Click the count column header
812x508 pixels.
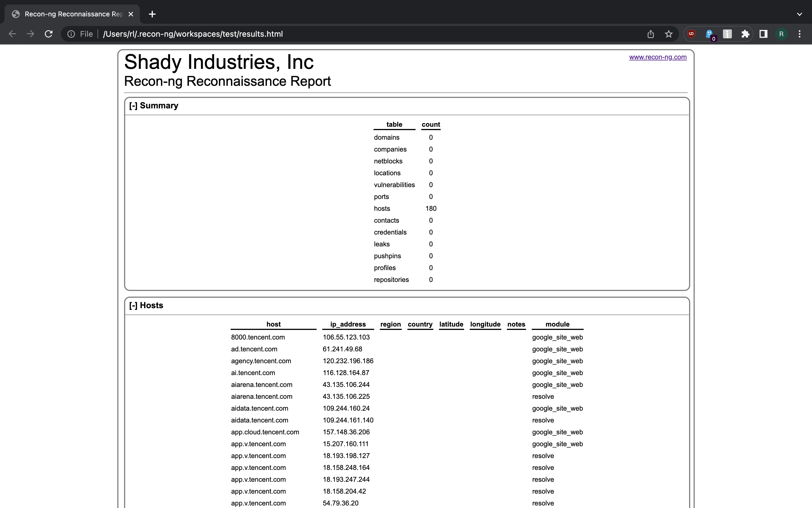click(431, 124)
